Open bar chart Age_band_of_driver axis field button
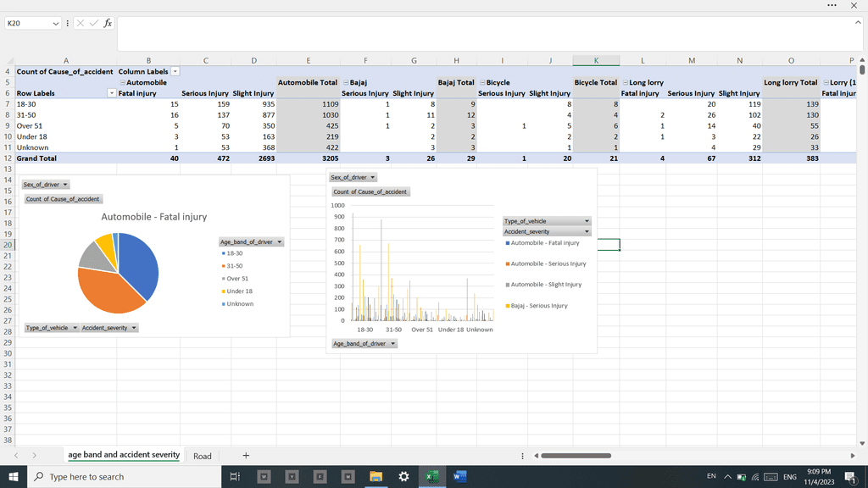 pyautogui.click(x=364, y=344)
